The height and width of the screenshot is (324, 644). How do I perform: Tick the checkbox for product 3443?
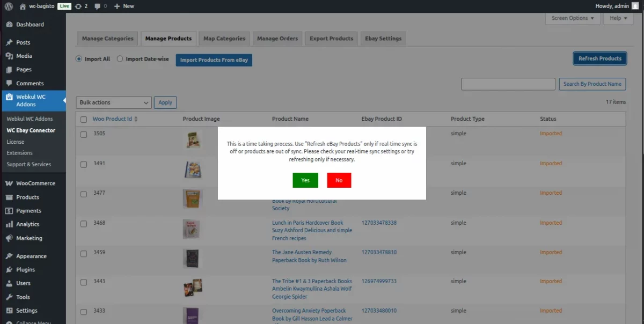pyautogui.click(x=84, y=283)
